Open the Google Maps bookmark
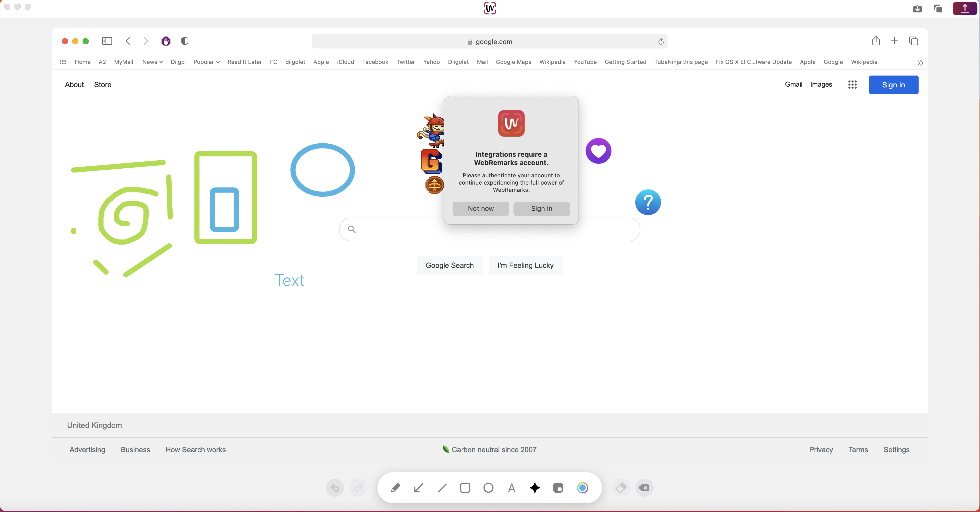Viewport: 980px width, 512px height. (513, 62)
